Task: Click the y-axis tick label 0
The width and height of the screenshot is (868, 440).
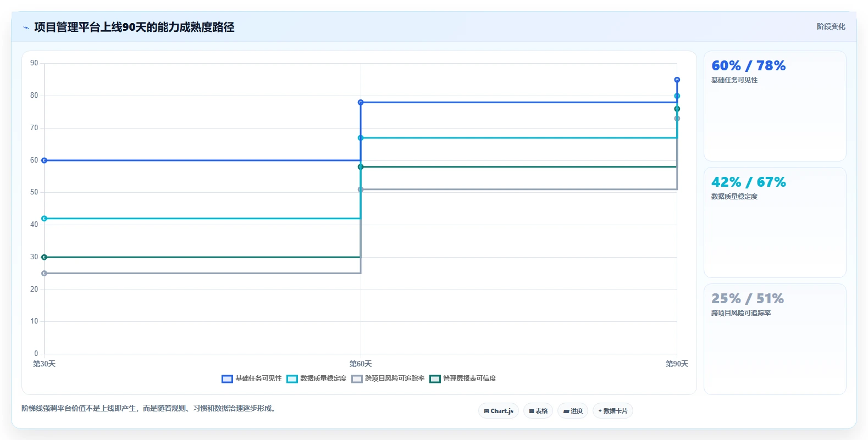Action: 36,354
